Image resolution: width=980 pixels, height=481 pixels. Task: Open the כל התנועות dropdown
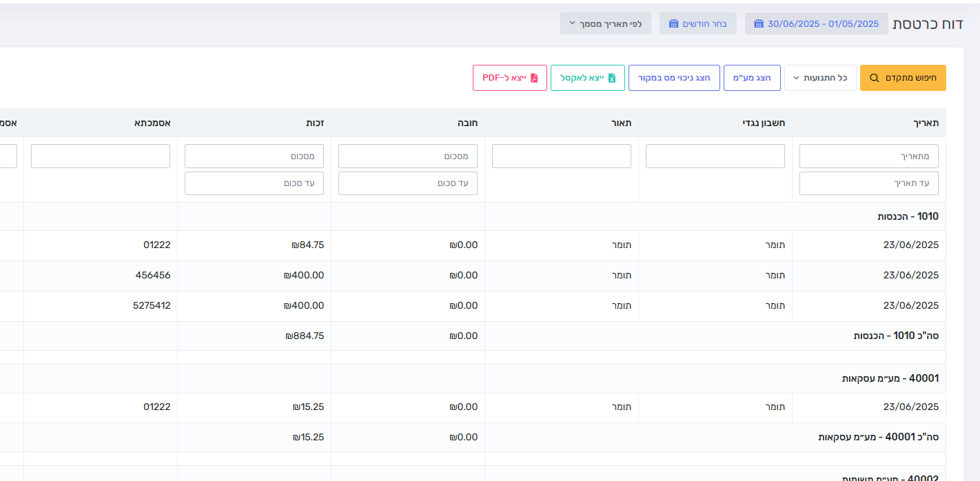click(x=820, y=78)
